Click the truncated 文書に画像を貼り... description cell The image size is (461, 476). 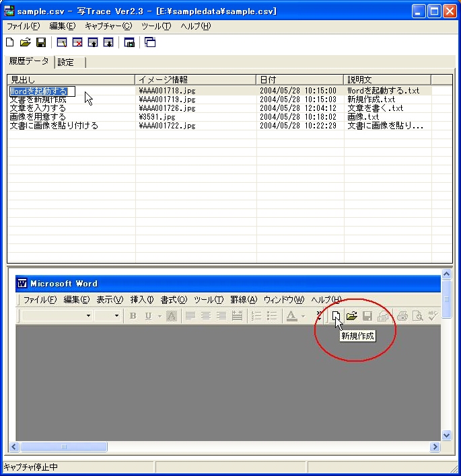click(x=386, y=126)
